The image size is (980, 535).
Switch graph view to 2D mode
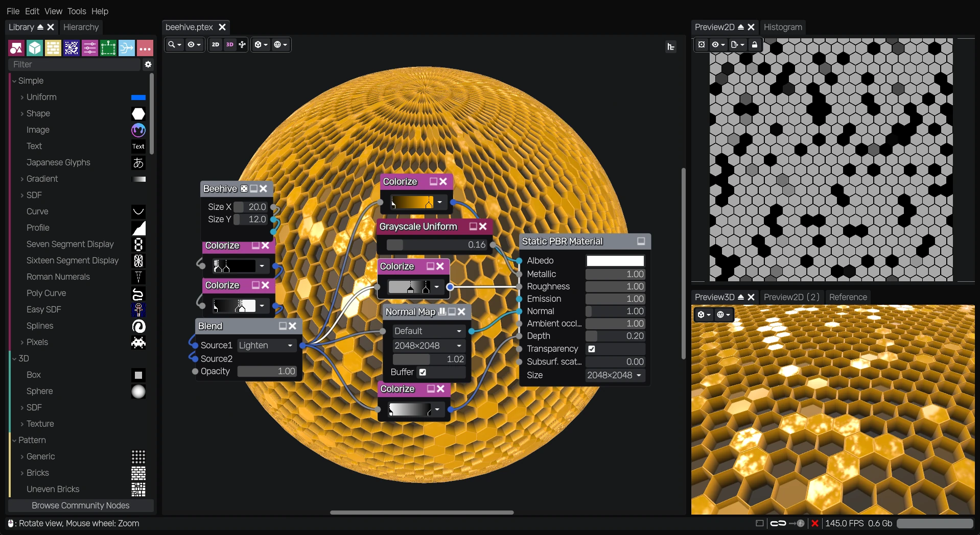[x=215, y=44]
